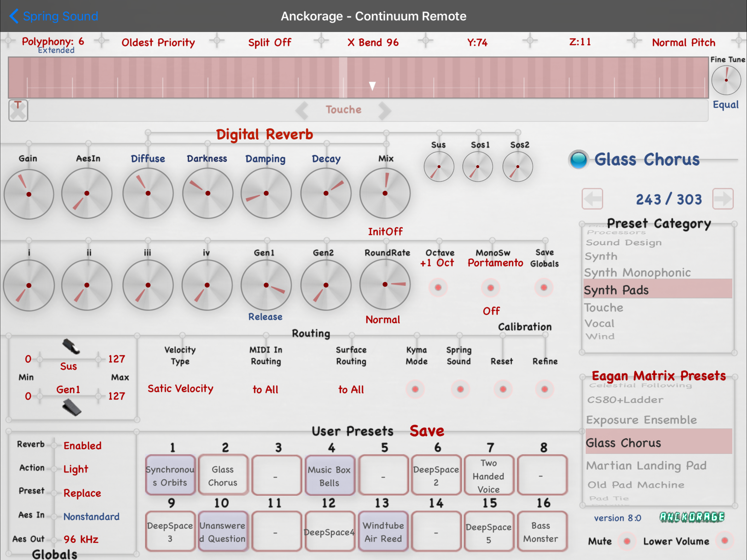Image resolution: width=747 pixels, height=560 pixels.
Task: Click Save for User Presets
Action: coord(427,431)
